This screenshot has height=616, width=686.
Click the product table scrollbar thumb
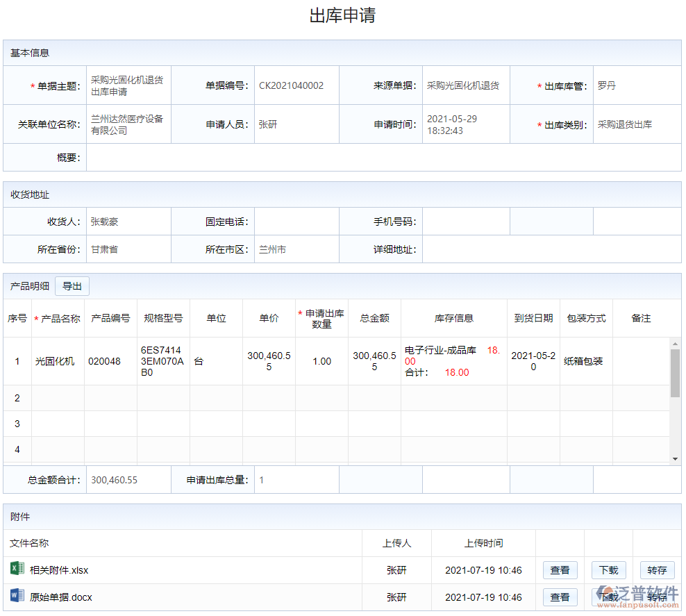[x=675, y=373]
